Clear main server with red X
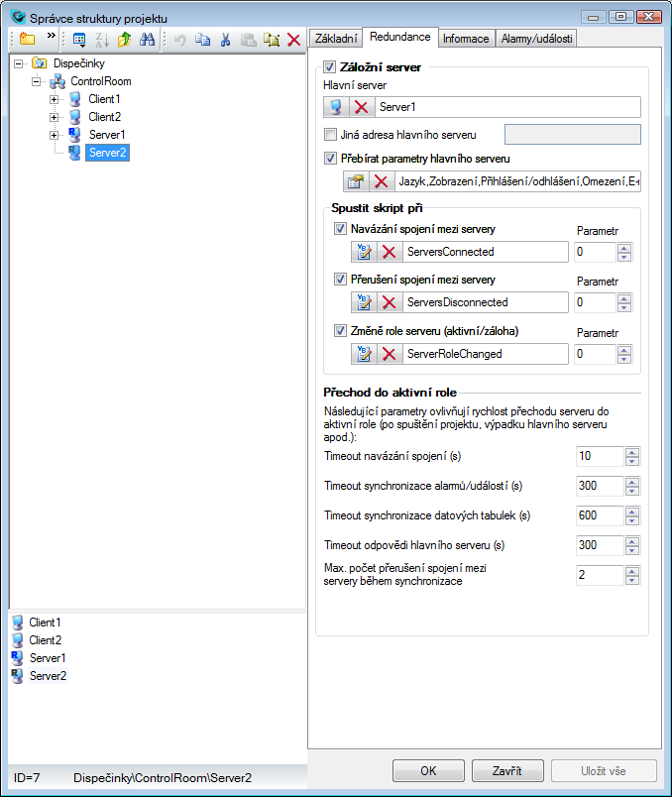 [x=362, y=107]
